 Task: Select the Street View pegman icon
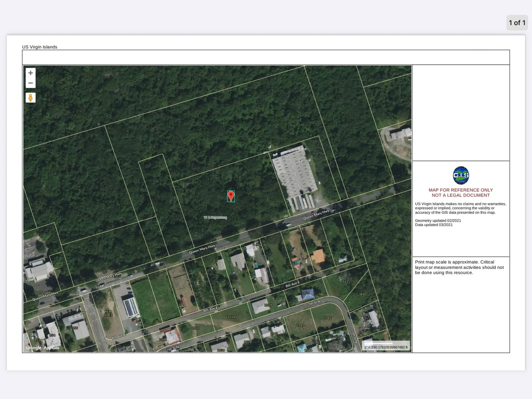point(31,98)
